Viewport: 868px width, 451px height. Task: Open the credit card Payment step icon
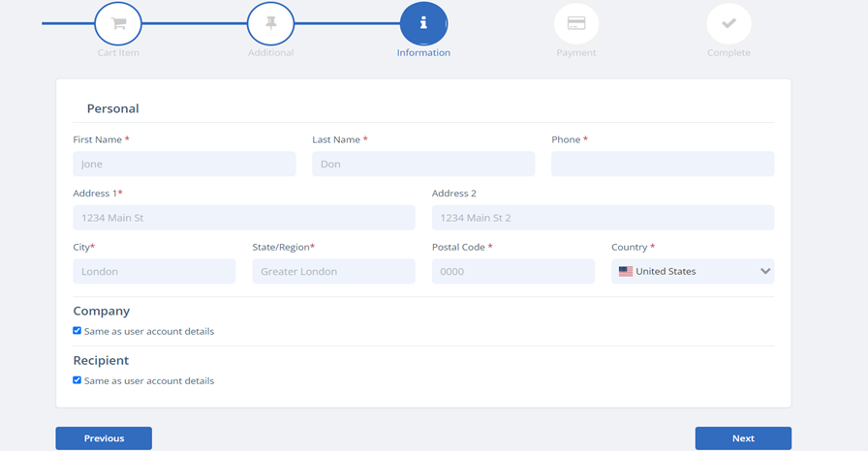coord(575,23)
